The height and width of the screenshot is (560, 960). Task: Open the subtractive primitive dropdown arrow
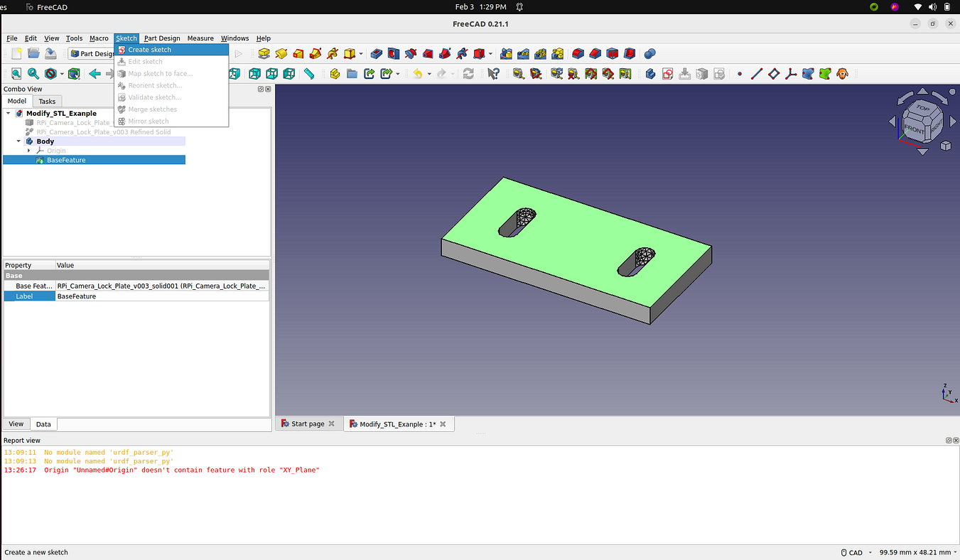[x=490, y=53]
